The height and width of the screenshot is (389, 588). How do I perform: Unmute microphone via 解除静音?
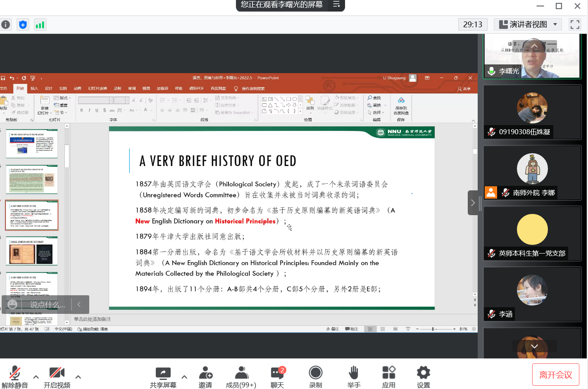(15, 373)
